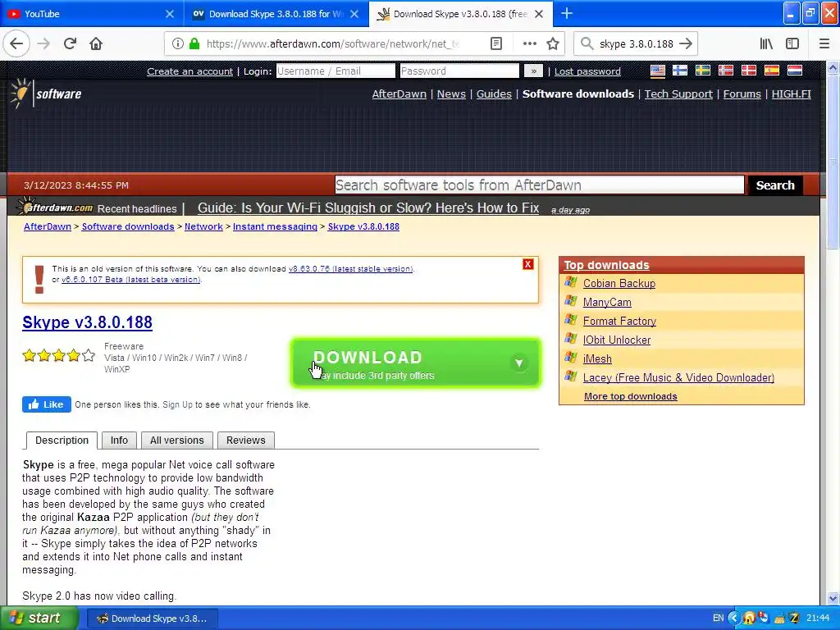Click the EN language indicator in tray
840x630 pixels.
point(719,619)
